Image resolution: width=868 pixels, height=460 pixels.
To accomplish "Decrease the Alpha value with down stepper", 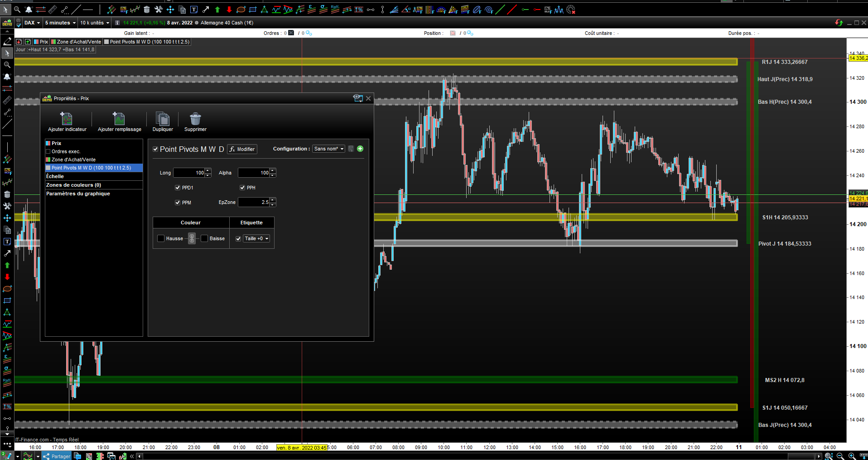I will tap(273, 175).
